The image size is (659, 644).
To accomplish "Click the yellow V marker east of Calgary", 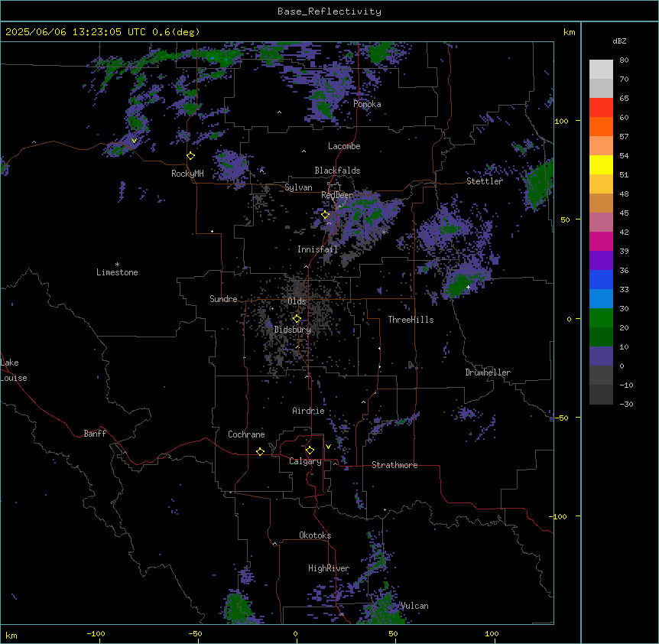I will click(328, 447).
